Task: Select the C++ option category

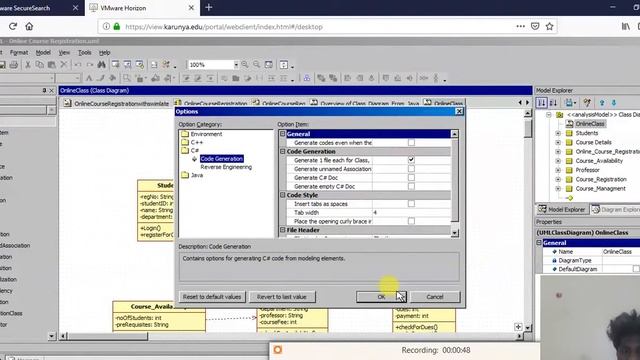Action: click(x=197, y=142)
